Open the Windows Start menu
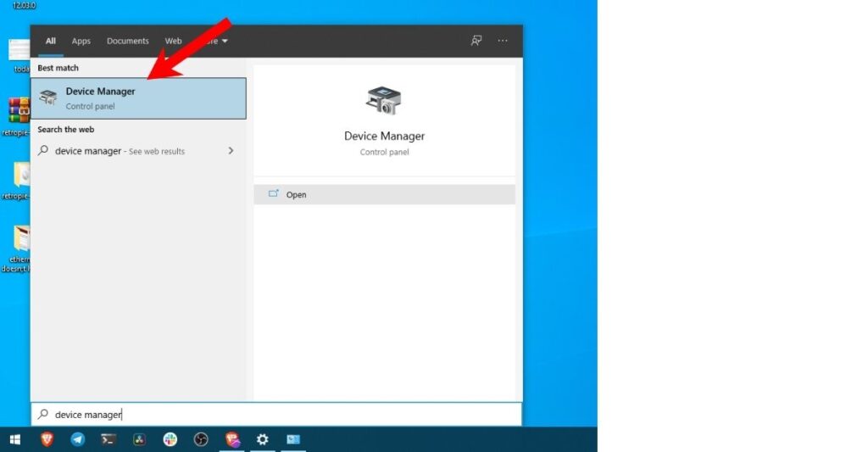868x452 pixels. click(15, 439)
